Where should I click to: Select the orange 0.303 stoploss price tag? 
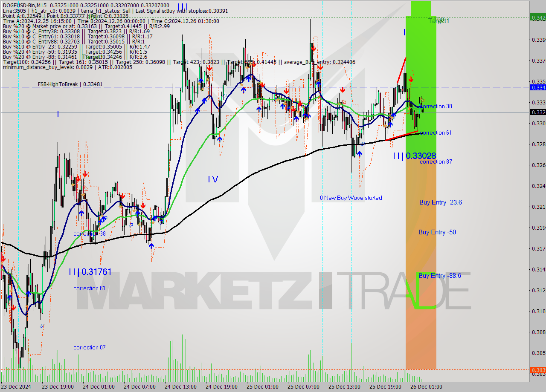(537, 370)
